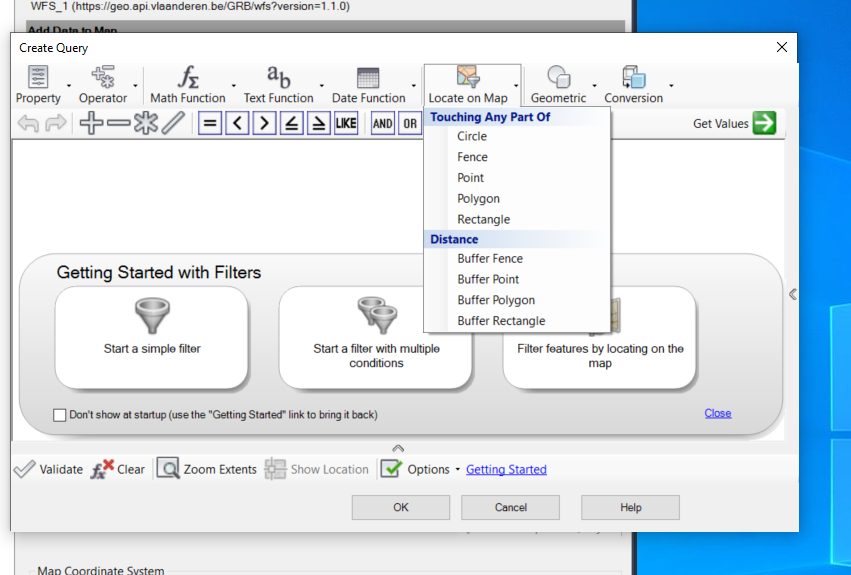Click the Operator icon
Image resolution: width=851 pixels, height=575 pixels.
click(x=103, y=77)
